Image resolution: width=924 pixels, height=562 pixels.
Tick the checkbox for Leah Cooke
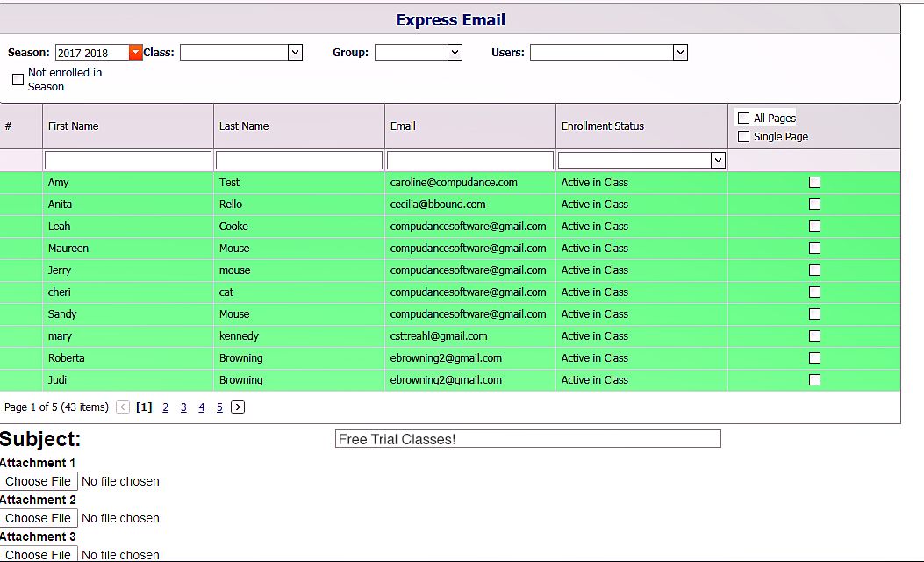814,227
